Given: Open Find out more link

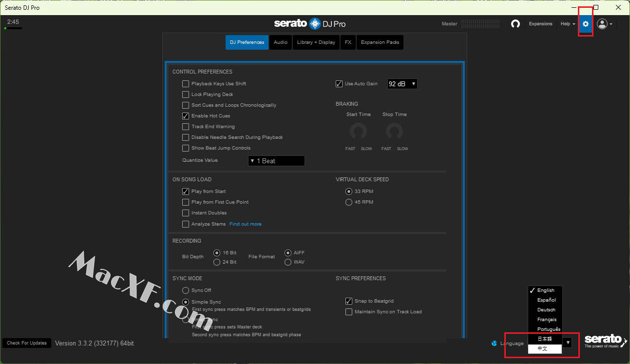Looking at the screenshot, I should pyautogui.click(x=246, y=224).
